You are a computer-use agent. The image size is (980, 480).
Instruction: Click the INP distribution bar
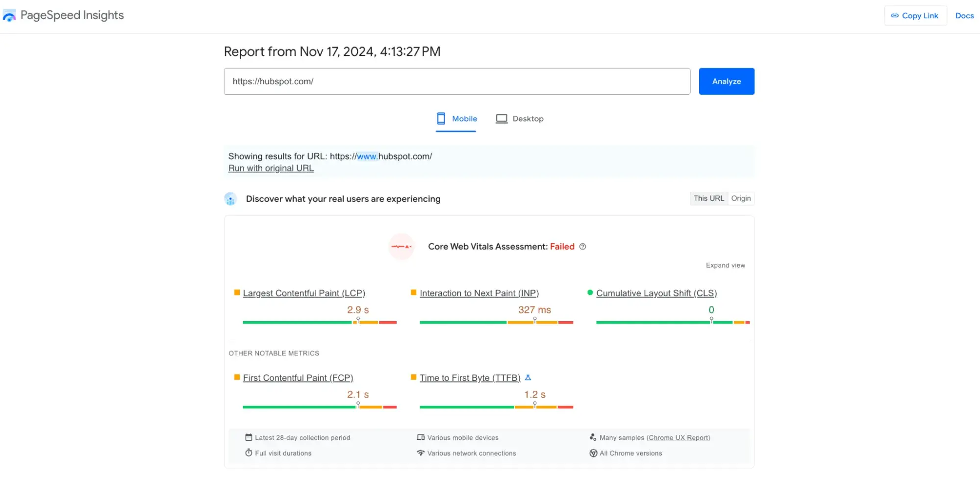[496, 322]
